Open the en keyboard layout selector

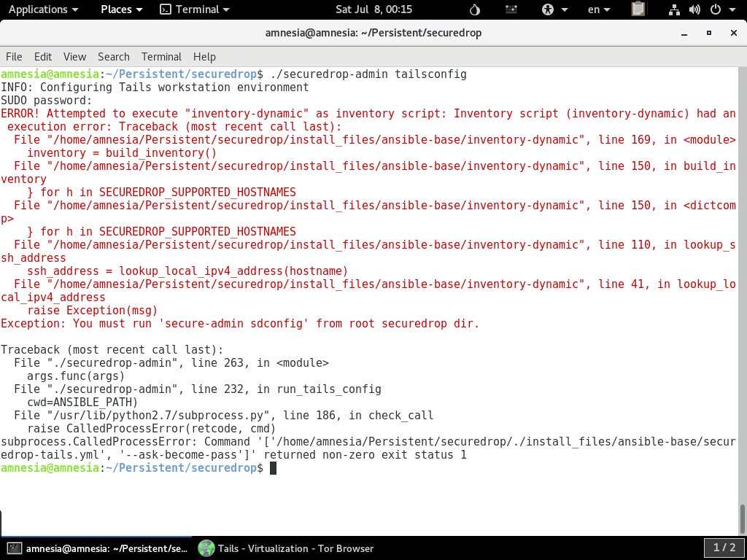click(x=599, y=9)
